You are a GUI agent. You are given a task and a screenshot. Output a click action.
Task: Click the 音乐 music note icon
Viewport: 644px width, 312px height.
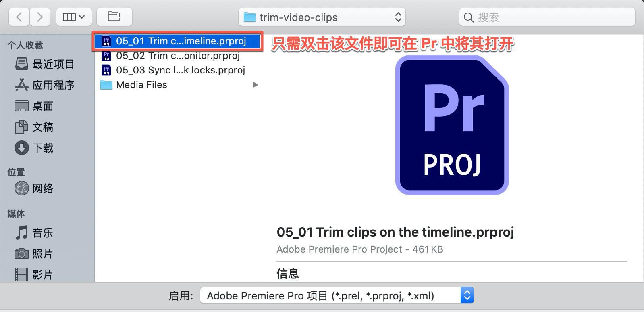coord(22,232)
